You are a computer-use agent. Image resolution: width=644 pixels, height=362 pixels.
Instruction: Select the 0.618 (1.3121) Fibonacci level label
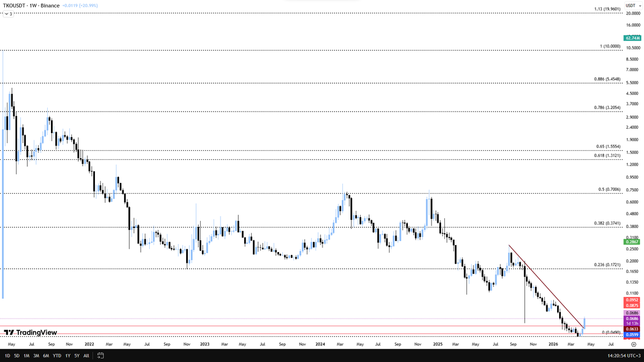coord(608,155)
